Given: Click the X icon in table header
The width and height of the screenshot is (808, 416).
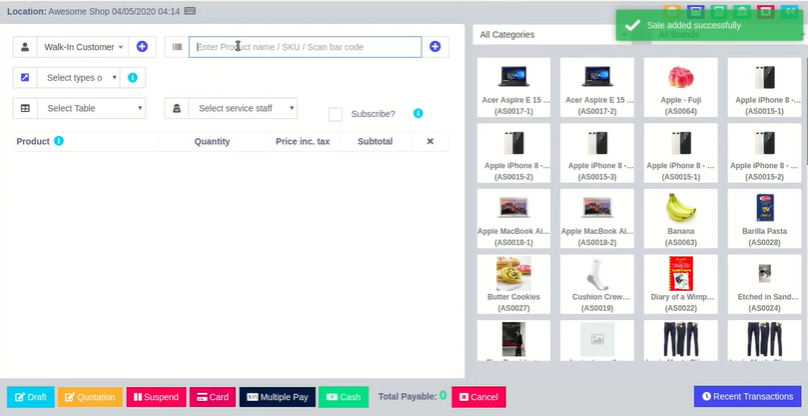Looking at the screenshot, I should coord(430,142).
